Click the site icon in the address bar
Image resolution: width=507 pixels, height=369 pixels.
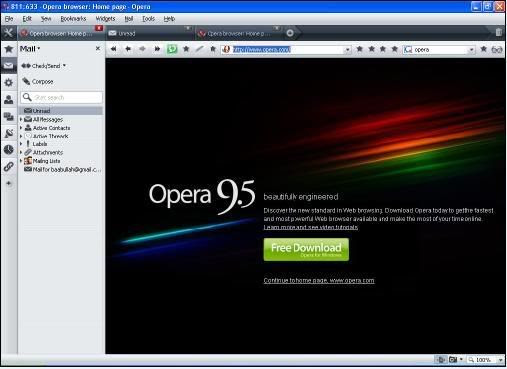click(x=226, y=49)
